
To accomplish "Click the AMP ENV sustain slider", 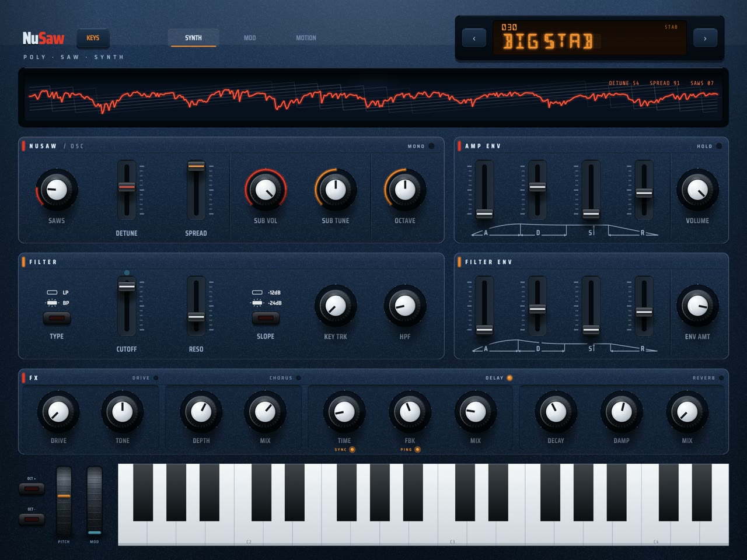I will click(x=591, y=190).
